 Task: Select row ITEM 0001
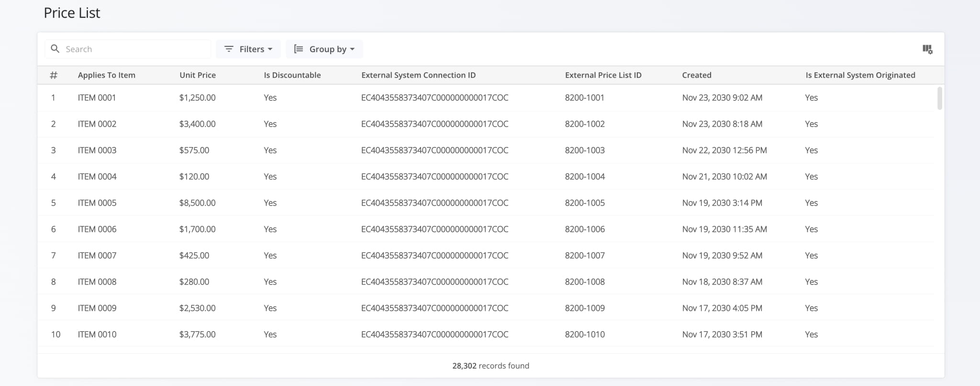point(486,98)
